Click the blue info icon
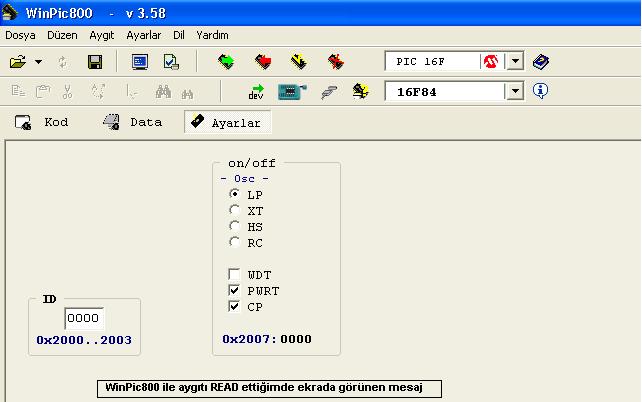 click(541, 91)
